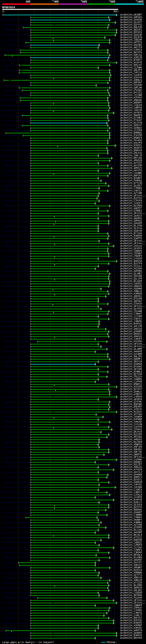
Task: Select hit label UniRef100_A6GR41
Action: 131,218
